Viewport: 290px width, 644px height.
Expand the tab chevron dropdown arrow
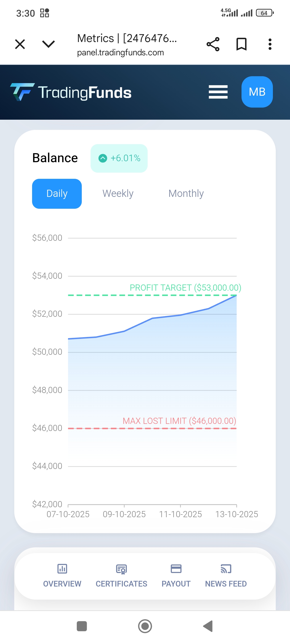48,44
